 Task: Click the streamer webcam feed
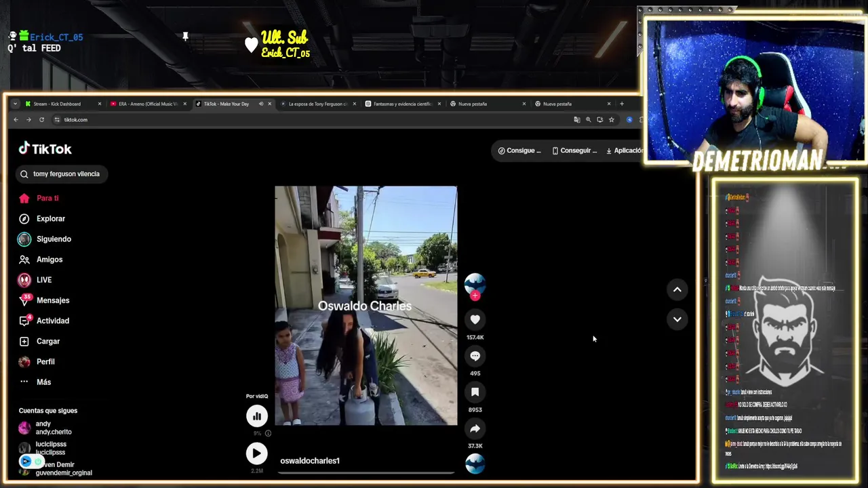755,89
